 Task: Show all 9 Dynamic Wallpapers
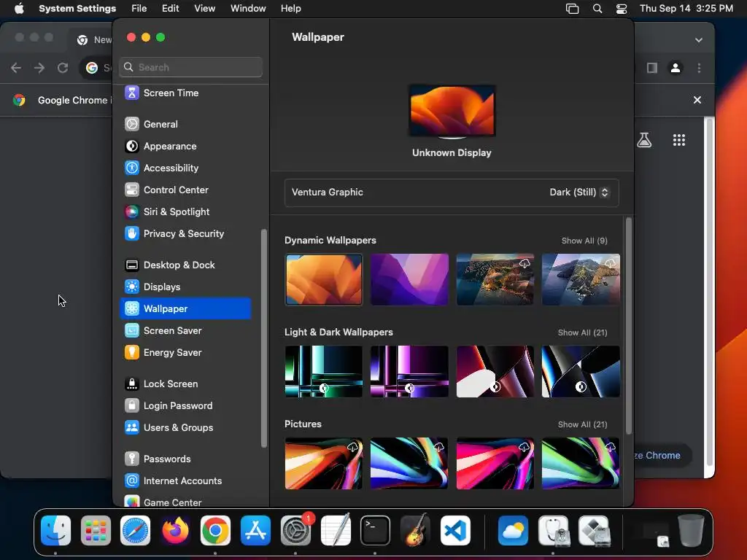[584, 241]
